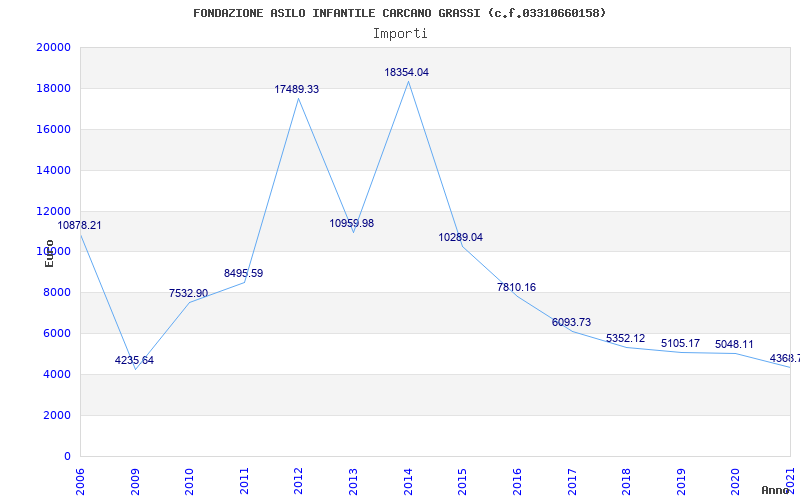
Task: Click x-axis year label 2020
Action: [x=735, y=481]
